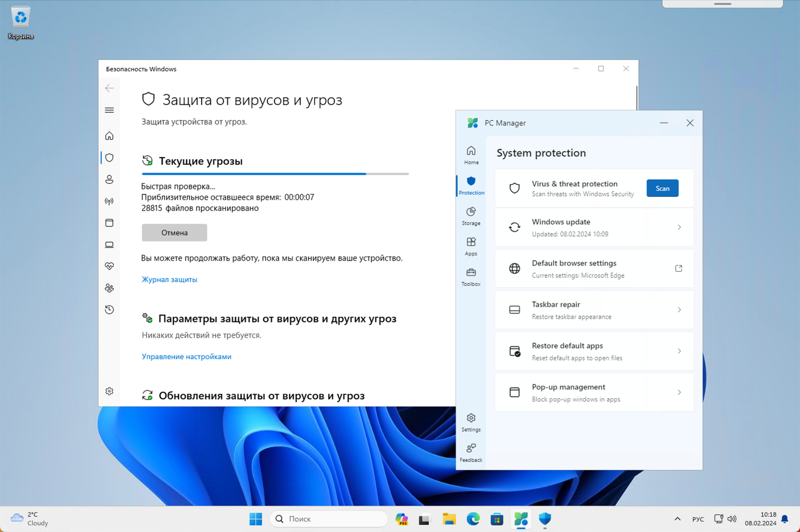This screenshot has width=800, height=532.
Task: Open the clock and date showing 10:18
Action: point(761,519)
